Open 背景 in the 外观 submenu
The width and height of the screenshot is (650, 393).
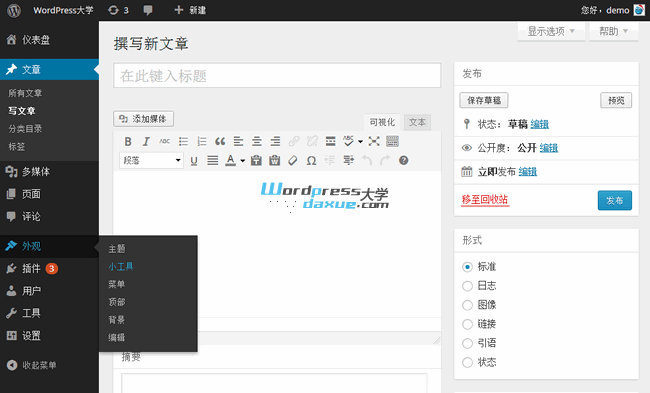117,320
